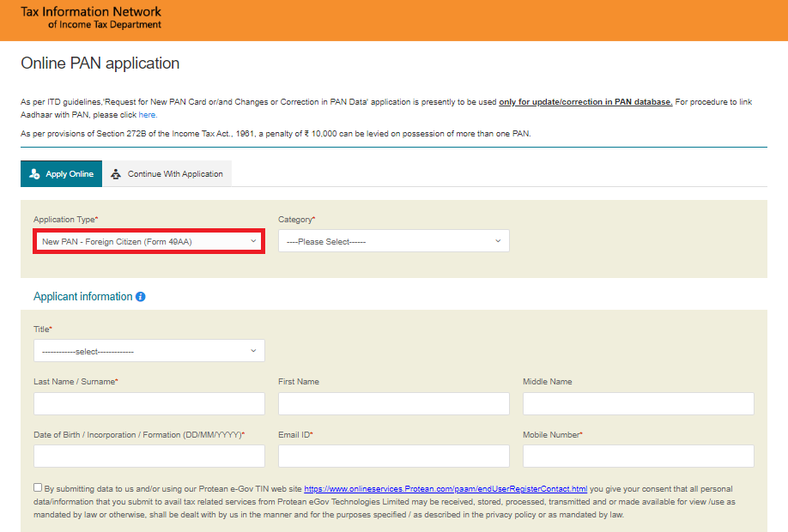Screen dimensions: 788x532
Task: Click the Apply Online user icon
Action: (34, 174)
